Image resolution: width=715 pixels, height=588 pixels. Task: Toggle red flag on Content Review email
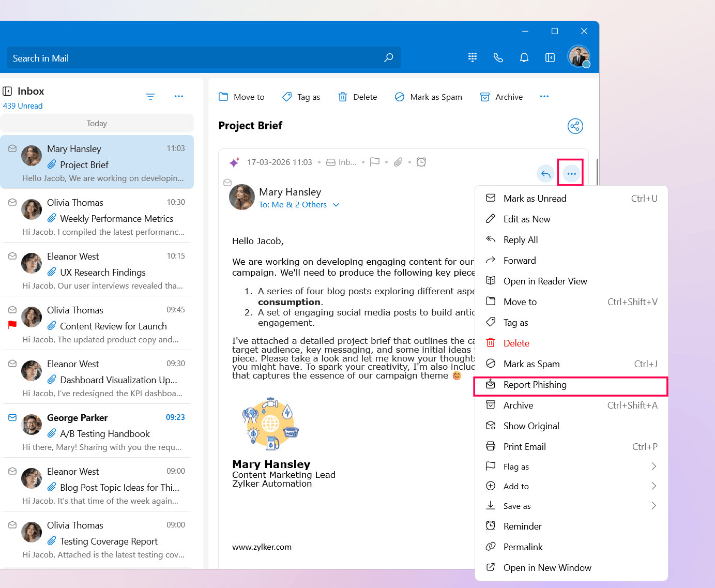(x=12, y=325)
